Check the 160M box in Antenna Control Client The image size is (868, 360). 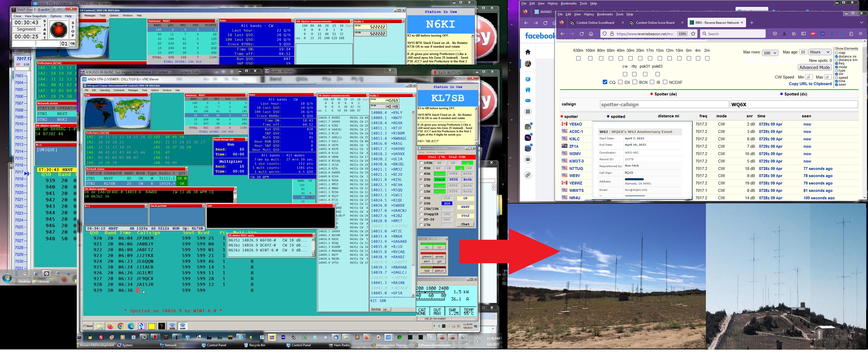coord(421,163)
